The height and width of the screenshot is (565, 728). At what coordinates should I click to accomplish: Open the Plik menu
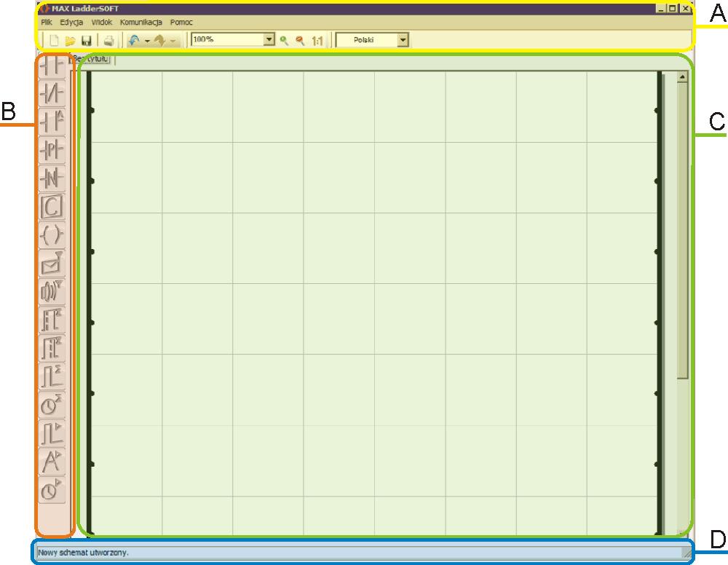pyautogui.click(x=47, y=22)
